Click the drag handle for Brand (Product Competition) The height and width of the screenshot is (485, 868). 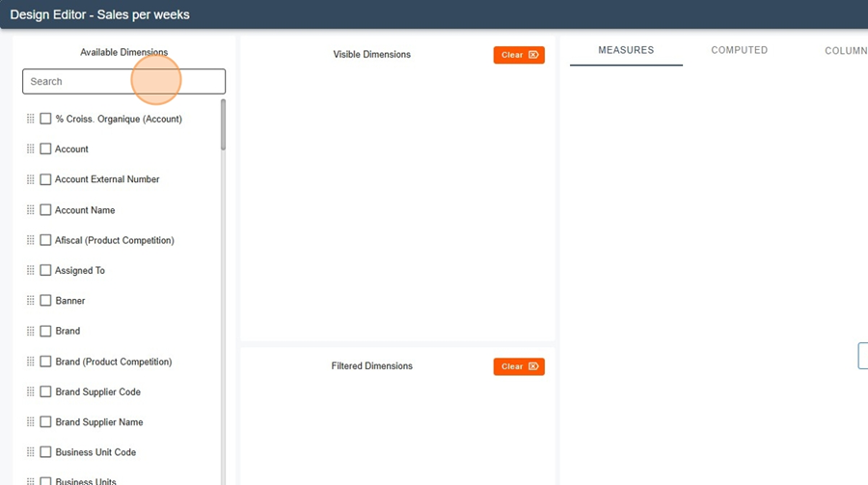[x=31, y=362]
